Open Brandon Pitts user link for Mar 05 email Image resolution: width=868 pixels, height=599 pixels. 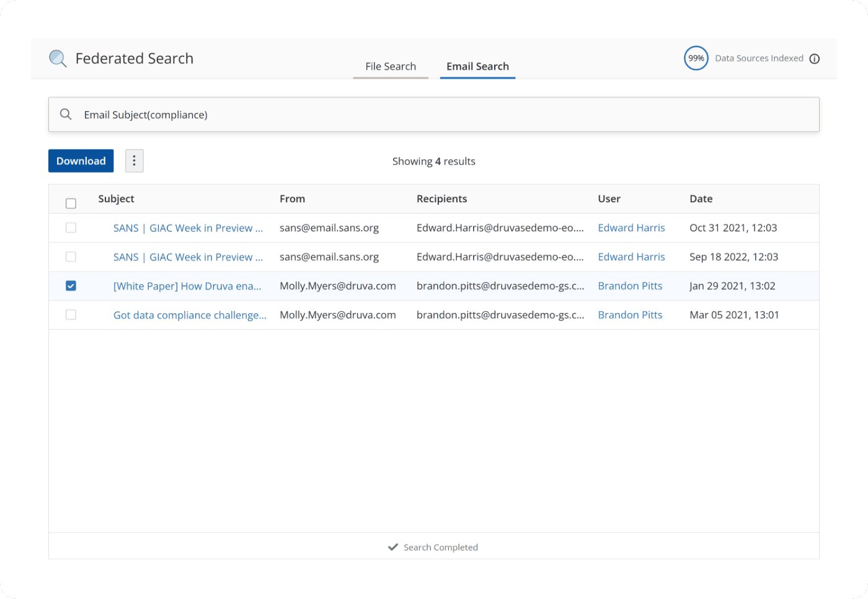click(x=630, y=315)
